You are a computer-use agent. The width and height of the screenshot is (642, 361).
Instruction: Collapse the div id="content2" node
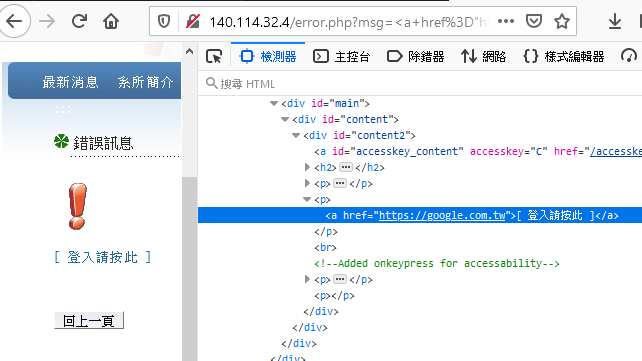tap(296, 135)
